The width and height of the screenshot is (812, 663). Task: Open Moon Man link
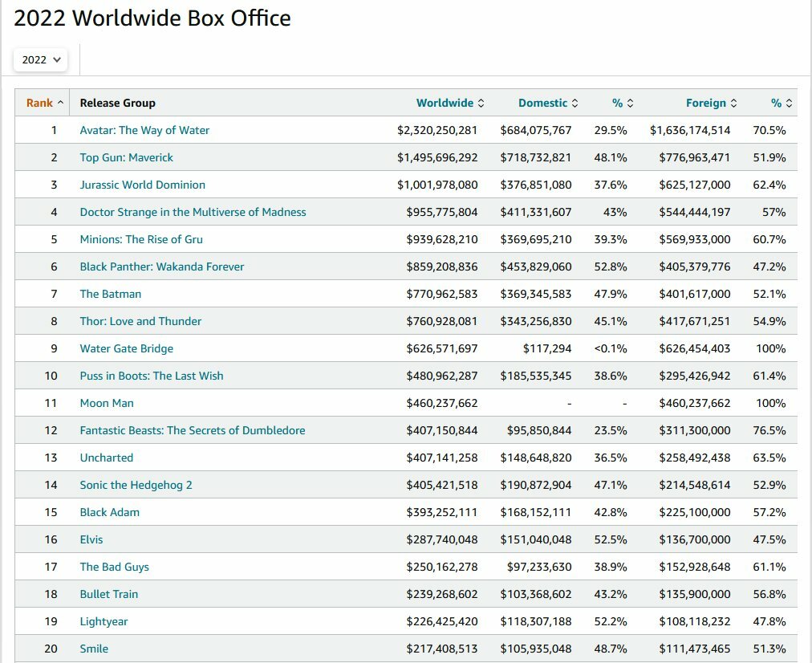[x=107, y=403]
